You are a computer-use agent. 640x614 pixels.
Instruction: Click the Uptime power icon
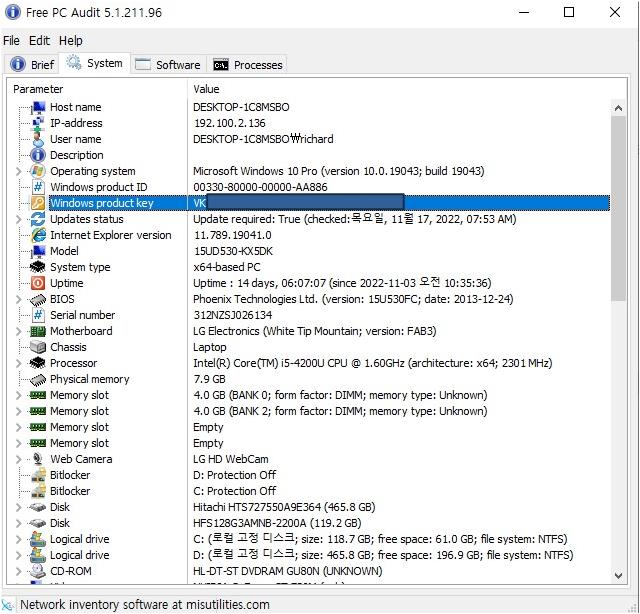[38, 283]
